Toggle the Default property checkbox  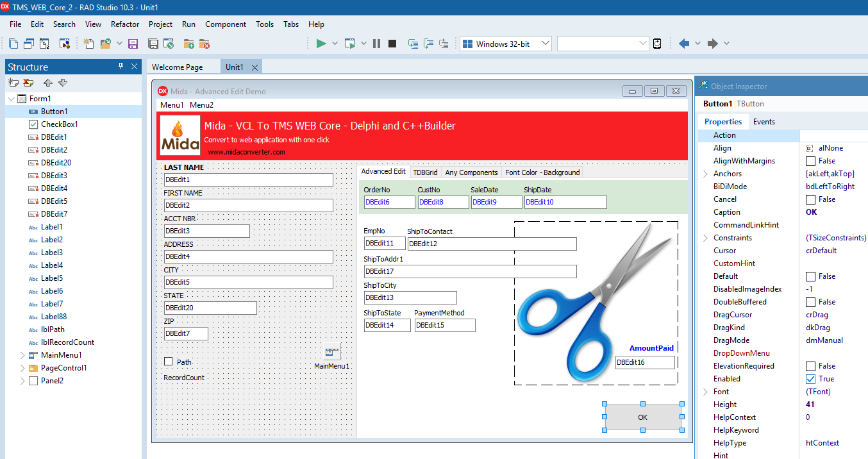click(x=810, y=276)
